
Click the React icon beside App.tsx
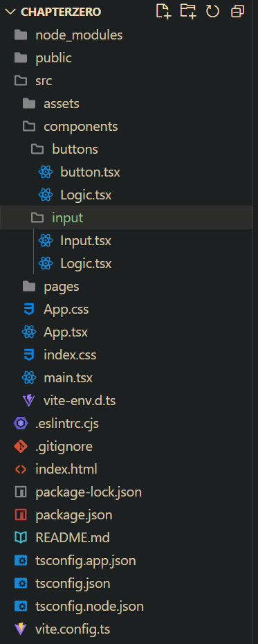[29, 332]
